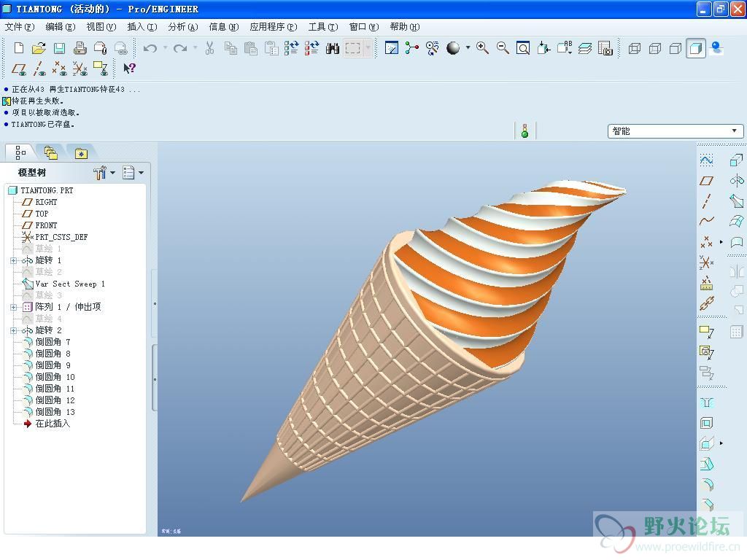Select the Revolve tool on the right toolbar
The height and width of the screenshot is (560, 747).
tap(737, 181)
